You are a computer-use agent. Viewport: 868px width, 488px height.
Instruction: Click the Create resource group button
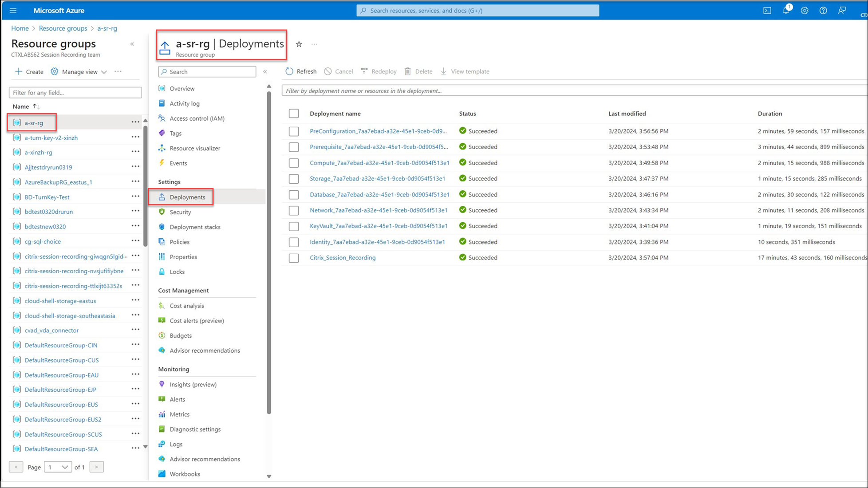coord(29,72)
